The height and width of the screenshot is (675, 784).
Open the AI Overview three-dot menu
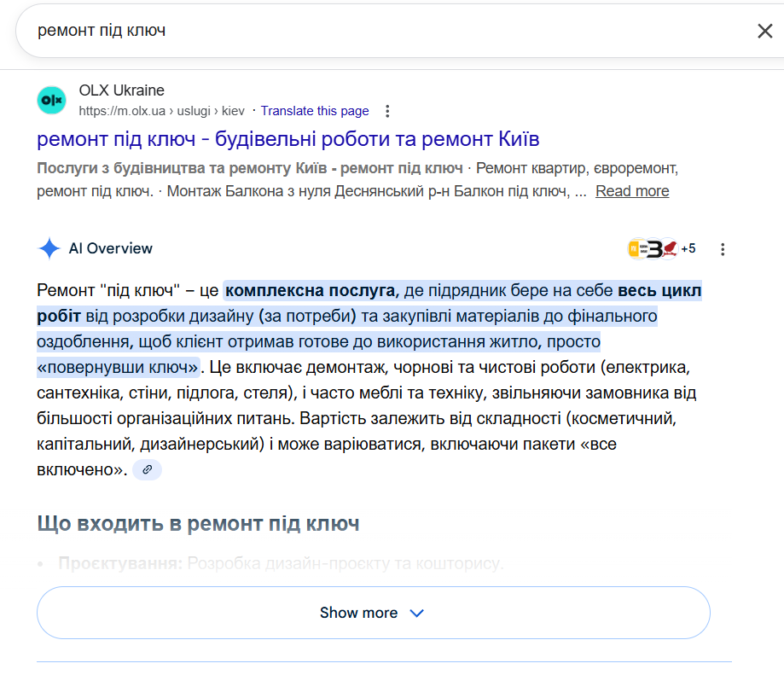click(723, 248)
